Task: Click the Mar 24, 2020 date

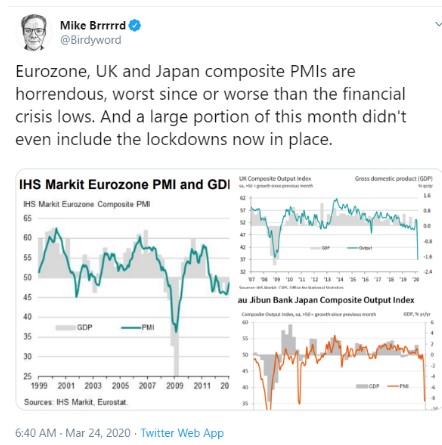Action: (x=98, y=433)
